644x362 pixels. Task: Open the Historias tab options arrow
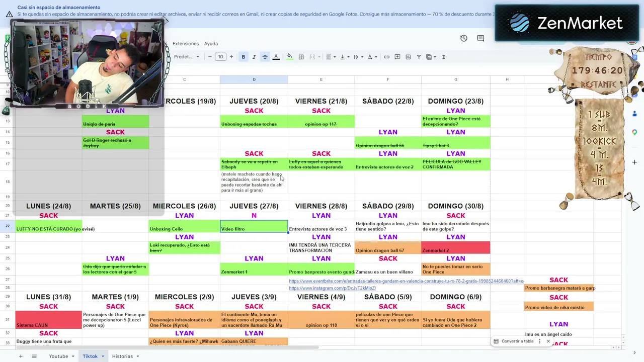tap(138, 356)
